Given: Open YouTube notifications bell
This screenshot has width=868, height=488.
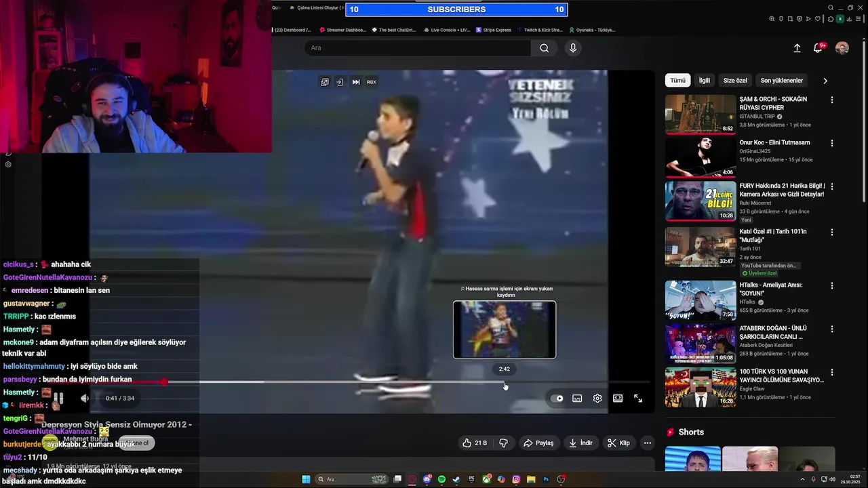Looking at the screenshot, I should click(x=818, y=48).
